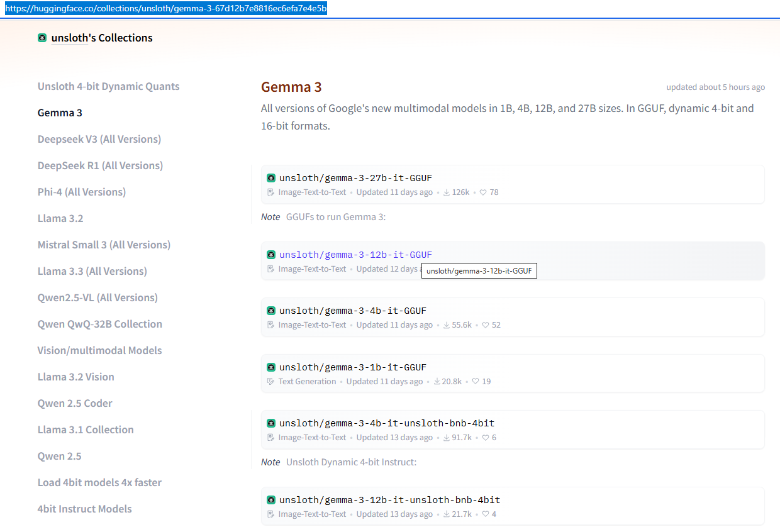This screenshot has height=532, width=780.
Task: Click 'updated about 5 hours ago' text
Action: point(716,87)
